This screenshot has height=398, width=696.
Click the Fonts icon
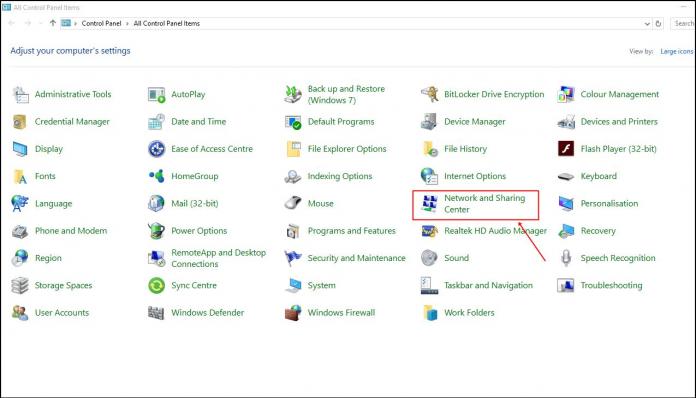20,177
